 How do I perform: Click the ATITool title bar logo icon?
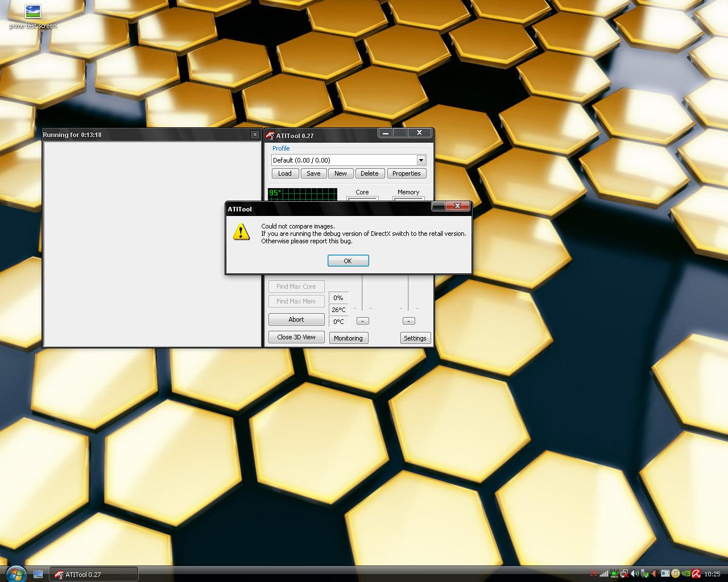(270, 135)
